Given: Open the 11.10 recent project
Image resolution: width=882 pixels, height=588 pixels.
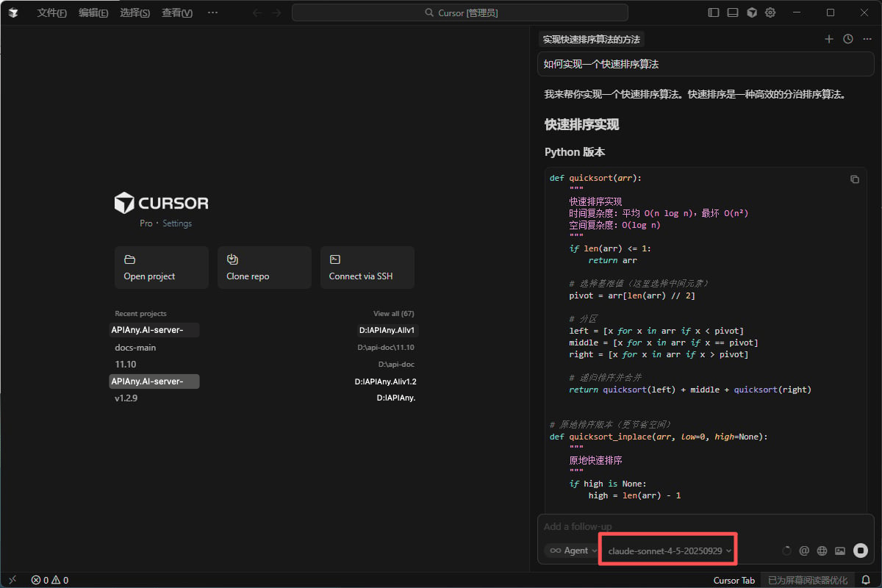Looking at the screenshot, I should click(x=126, y=365).
